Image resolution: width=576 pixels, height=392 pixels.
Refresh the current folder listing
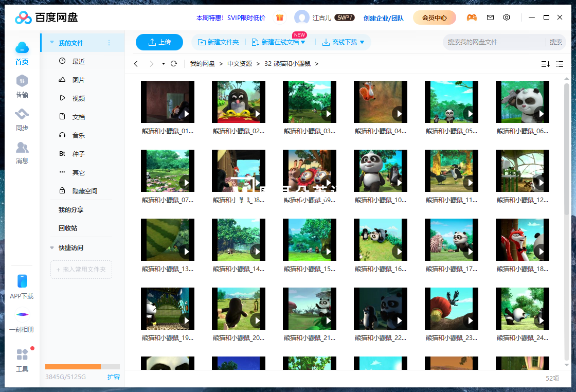(174, 64)
